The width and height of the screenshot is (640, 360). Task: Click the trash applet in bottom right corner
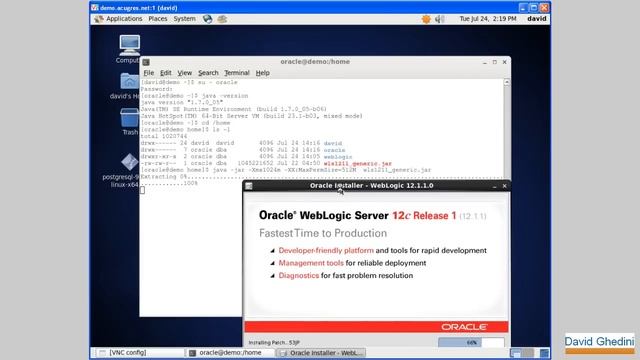544,353
